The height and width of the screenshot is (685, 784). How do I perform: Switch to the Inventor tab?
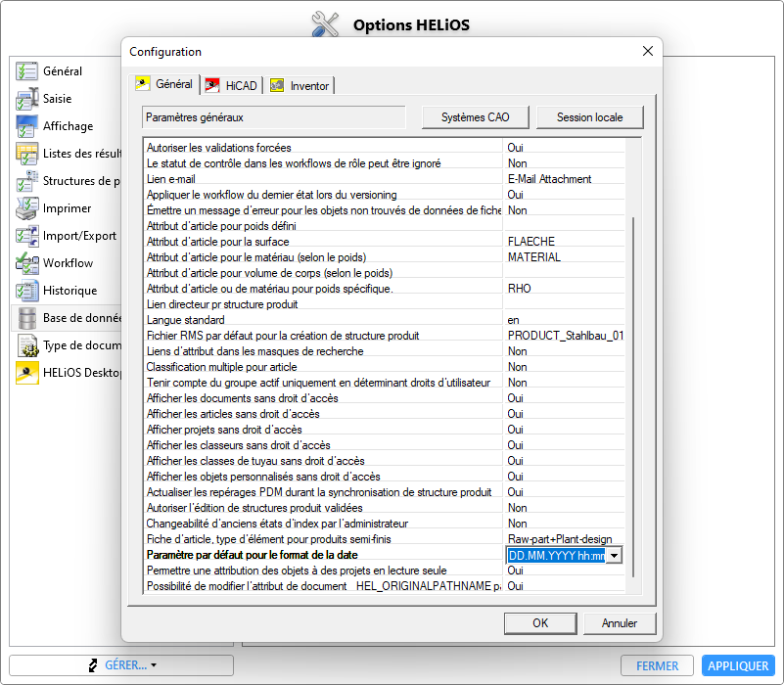tap(300, 85)
